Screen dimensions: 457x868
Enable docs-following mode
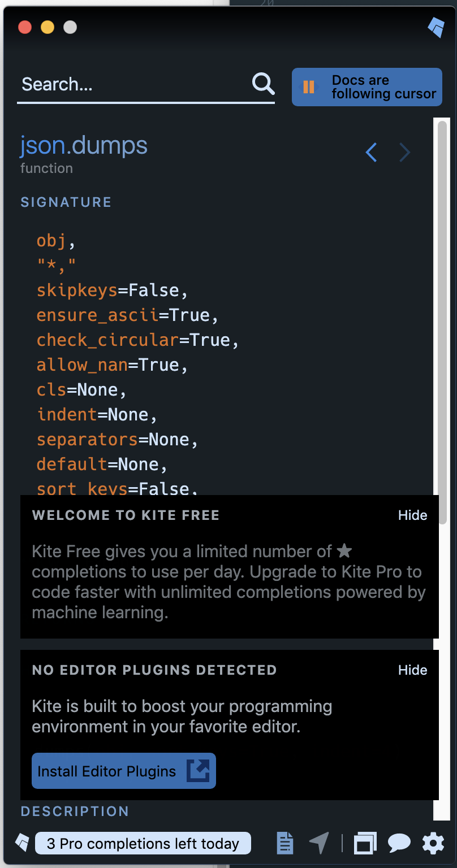(367, 86)
